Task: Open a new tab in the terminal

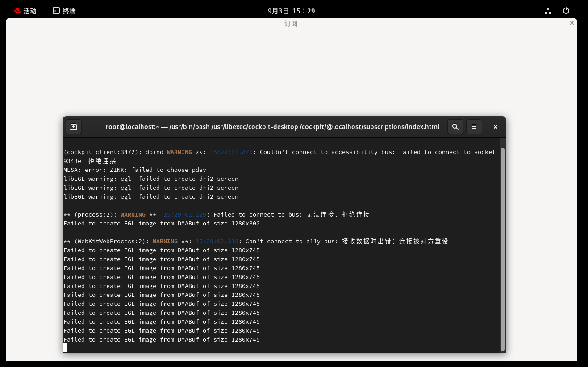Action: [x=74, y=127]
